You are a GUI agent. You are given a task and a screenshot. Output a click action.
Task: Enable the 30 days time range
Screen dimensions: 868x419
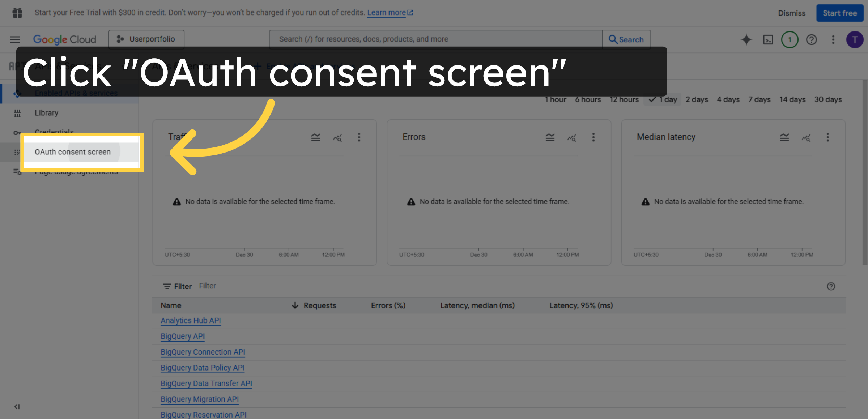click(x=828, y=99)
